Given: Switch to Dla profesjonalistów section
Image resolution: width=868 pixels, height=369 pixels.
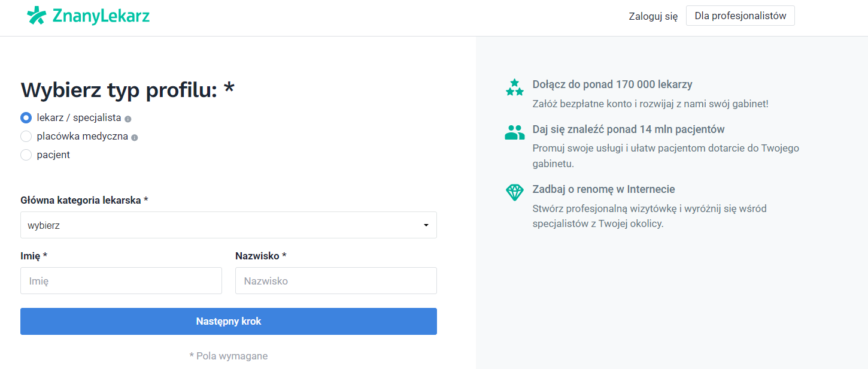Looking at the screenshot, I should [x=740, y=15].
